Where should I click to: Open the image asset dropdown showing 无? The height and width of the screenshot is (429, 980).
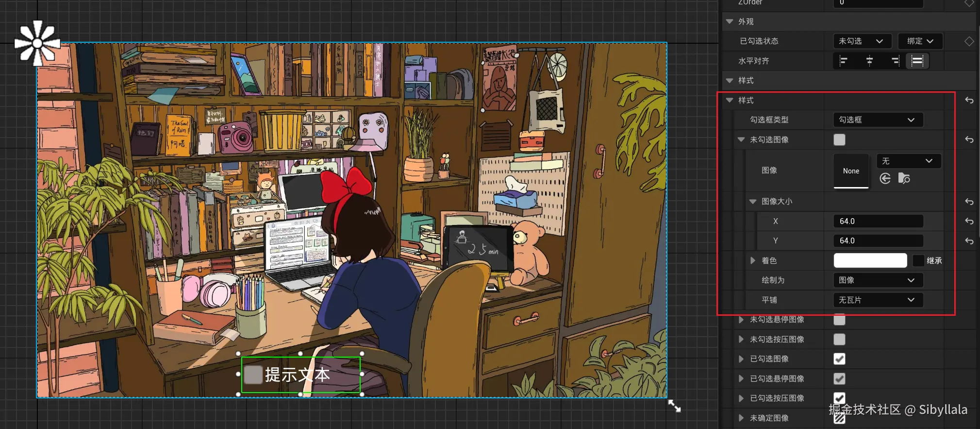pos(909,161)
